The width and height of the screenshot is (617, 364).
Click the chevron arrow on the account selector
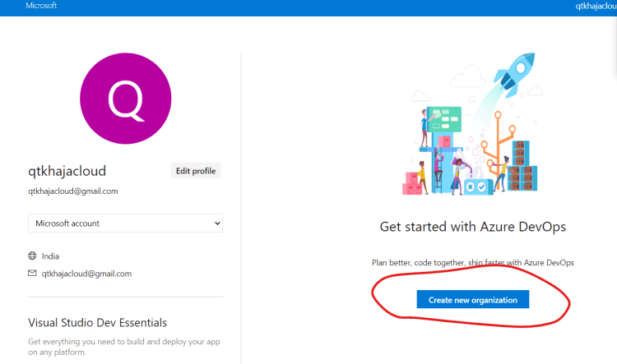click(x=217, y=223)
